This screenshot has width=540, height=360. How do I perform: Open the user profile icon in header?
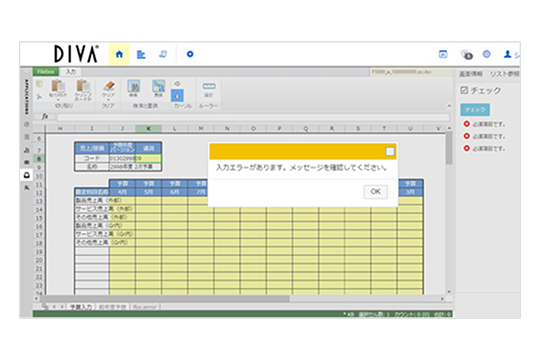pyautogui.click(x=507, y=54)
